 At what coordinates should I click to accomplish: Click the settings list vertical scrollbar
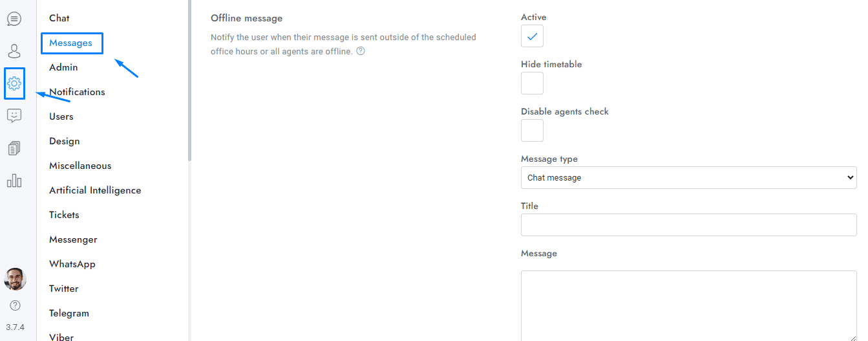point(189,78)
